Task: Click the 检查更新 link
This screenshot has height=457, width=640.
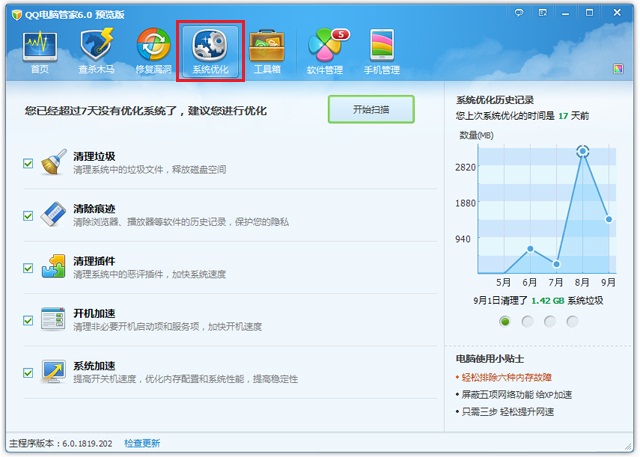Action: [142, 444]
